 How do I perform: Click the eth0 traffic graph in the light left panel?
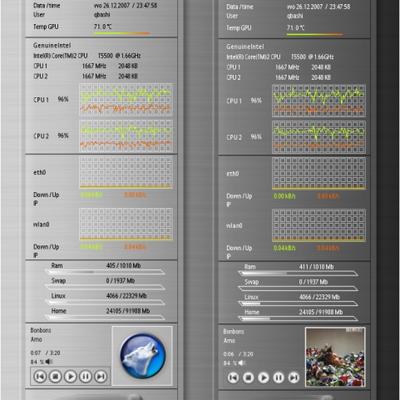pyautogui.click(x=126, y=172)
